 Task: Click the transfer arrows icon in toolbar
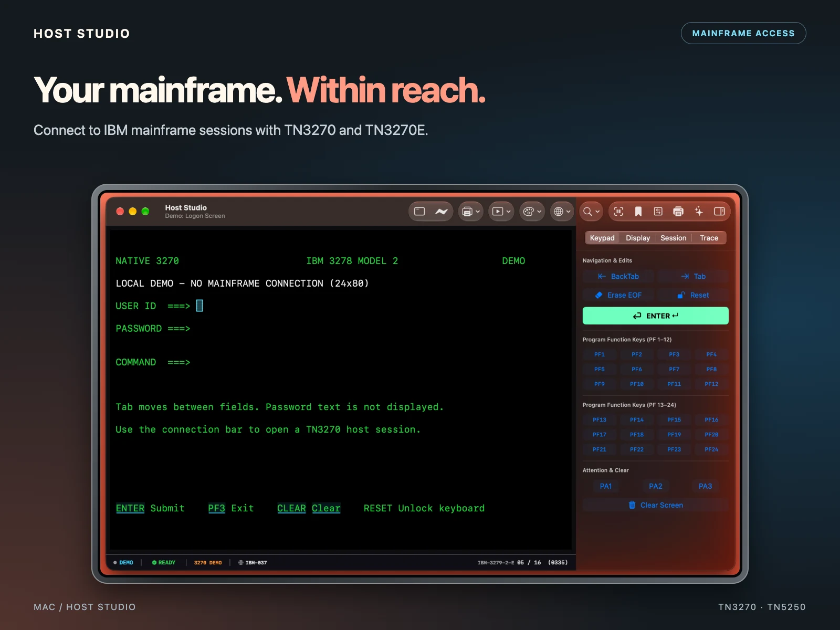click(658, 212)
